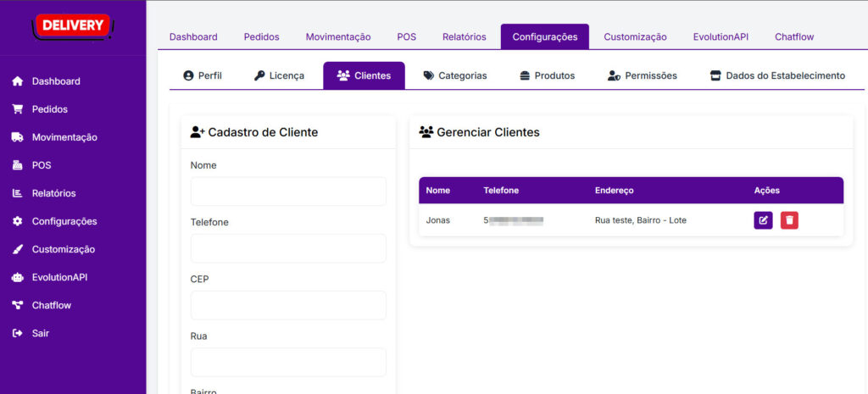Click the blurred phone number of Jonas
The height and width of the screenshot is (394, 868).
pos(513,220)
